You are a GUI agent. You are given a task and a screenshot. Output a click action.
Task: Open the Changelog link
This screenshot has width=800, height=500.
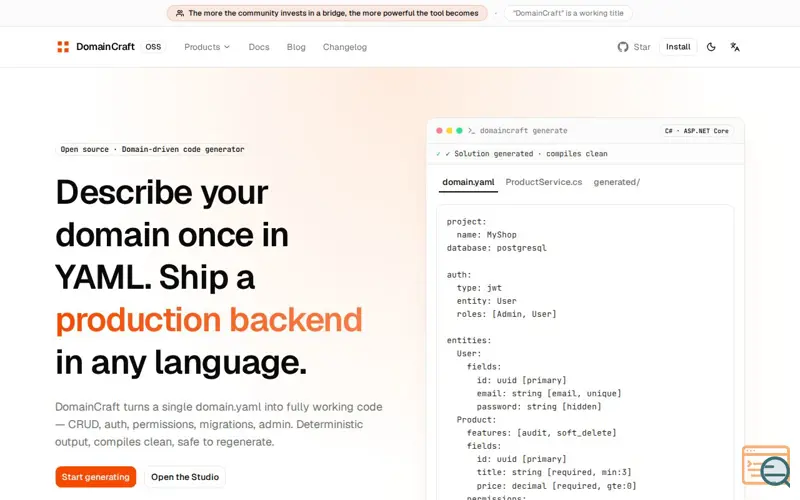click(x=344, y=47)
